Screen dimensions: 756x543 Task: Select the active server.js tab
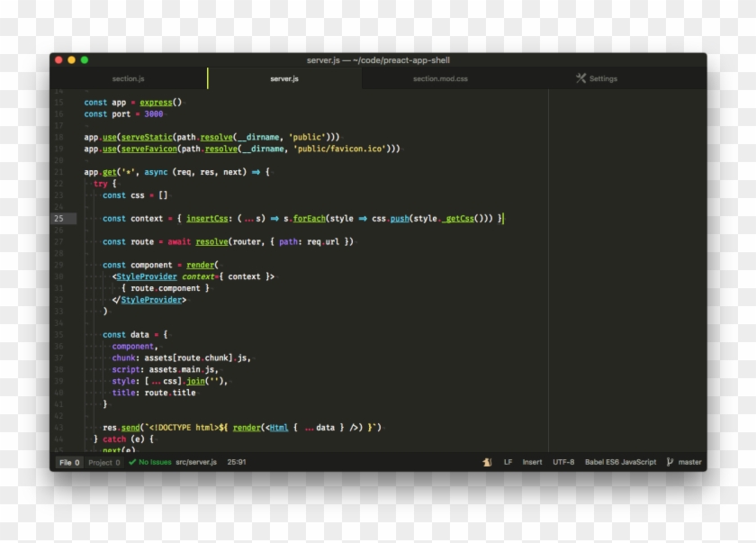click(x=283, y=78)
